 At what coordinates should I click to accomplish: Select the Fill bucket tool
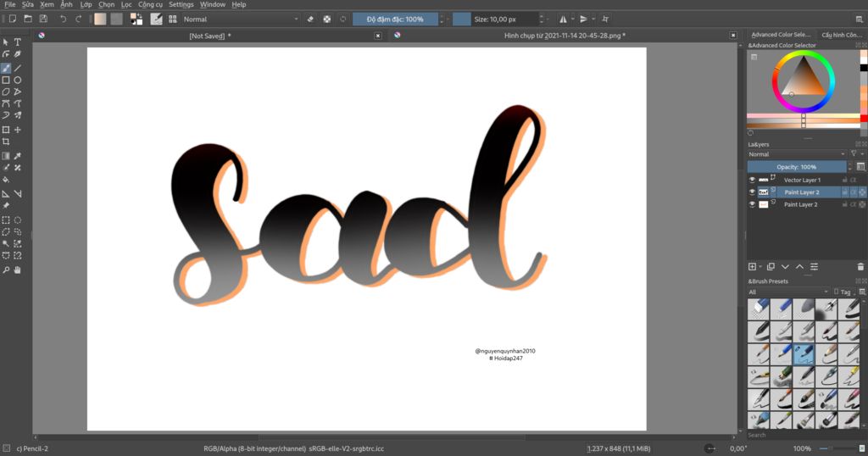pos(6,180)
